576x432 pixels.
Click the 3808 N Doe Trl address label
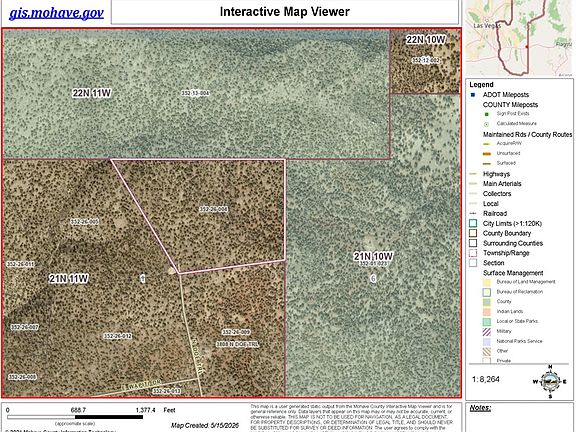tap(237, 344)
